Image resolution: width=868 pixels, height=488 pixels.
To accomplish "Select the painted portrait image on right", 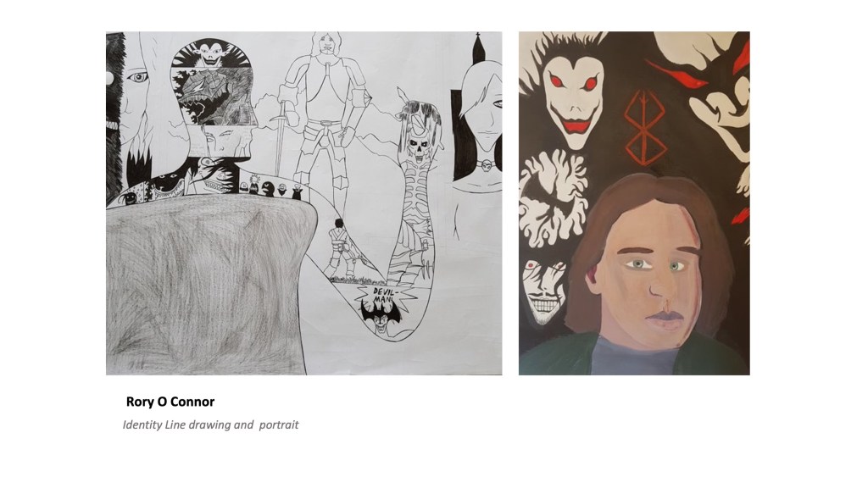I will coord(634,203).
